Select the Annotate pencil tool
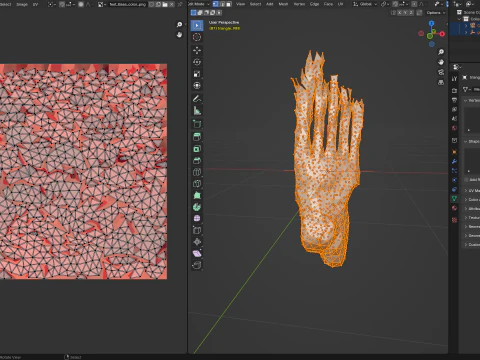480x360 pixels. (197, 99)
